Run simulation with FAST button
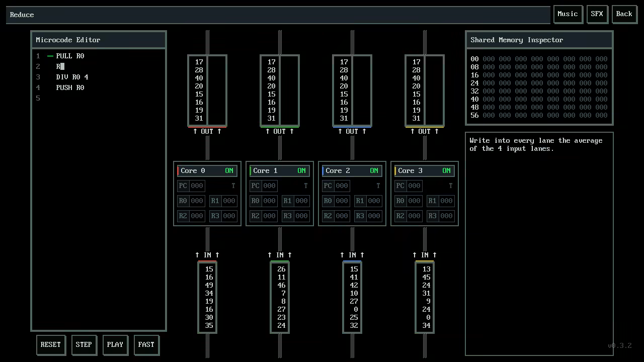This screenshot has width=644, height=362. point(146,345)
